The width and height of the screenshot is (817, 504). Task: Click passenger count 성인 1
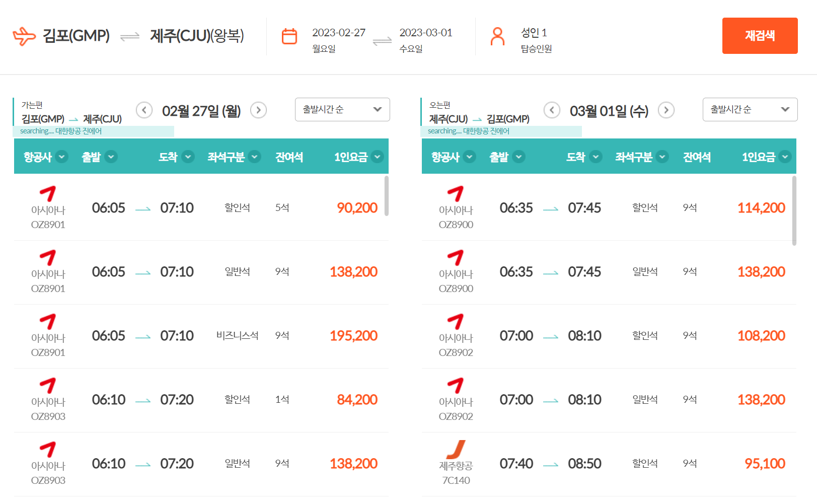click(534, 32)
